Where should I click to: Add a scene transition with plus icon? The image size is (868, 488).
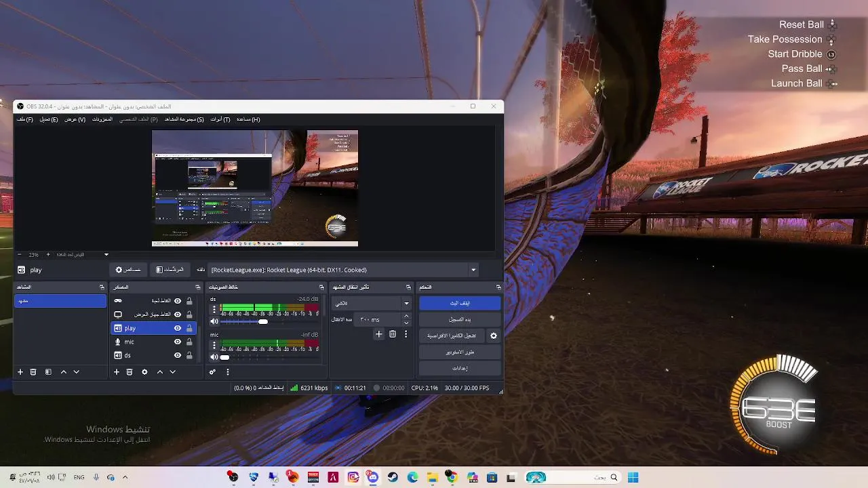[x=379, y=334]
